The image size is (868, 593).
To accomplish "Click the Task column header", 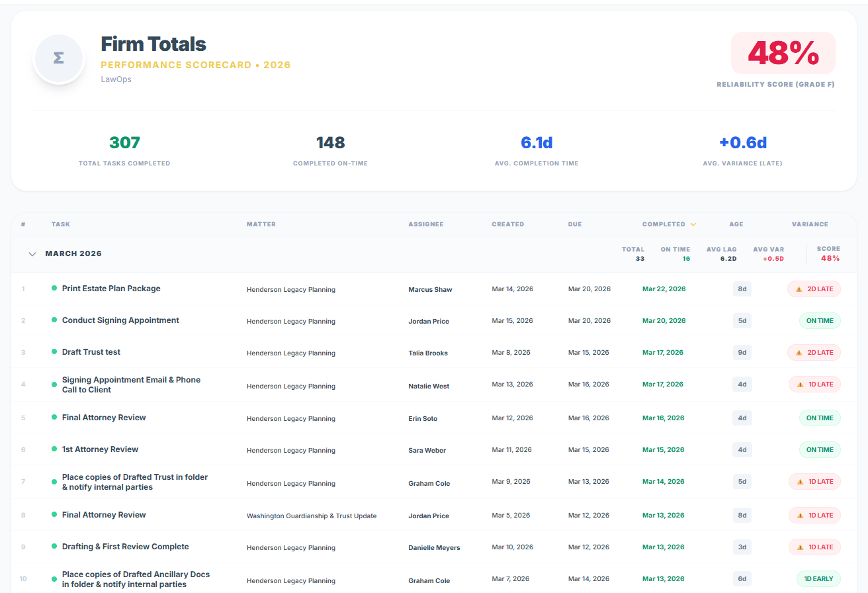I will tap(60, 224).
